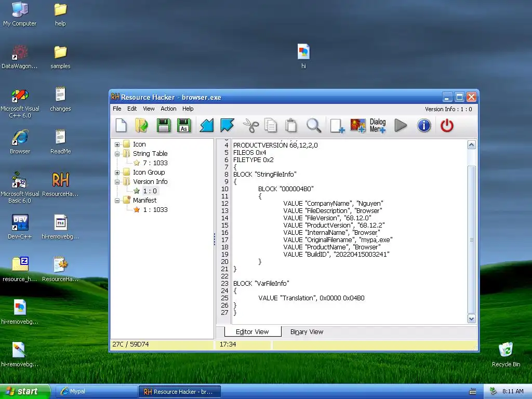The width and height of the screenshot is (532, 399).
Task: Open a file with the folder toolbar icon
Action: 142,126
